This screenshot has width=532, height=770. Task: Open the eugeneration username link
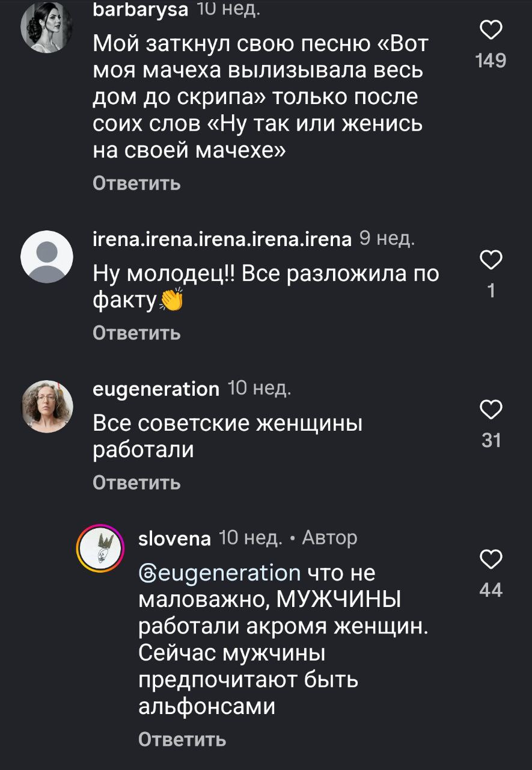(156, 389)
